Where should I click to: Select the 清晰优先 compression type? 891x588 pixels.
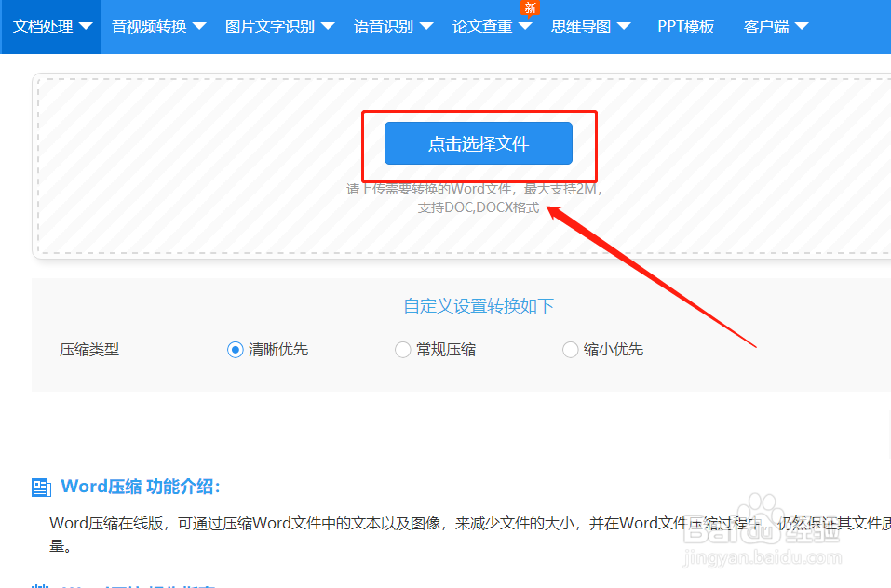click(x=236, y=349)
